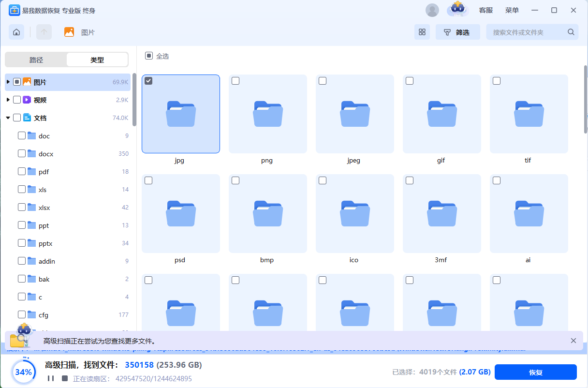Pause the advanced scan
The height and width of the screenshot is (388, 588).
(50, 378)
